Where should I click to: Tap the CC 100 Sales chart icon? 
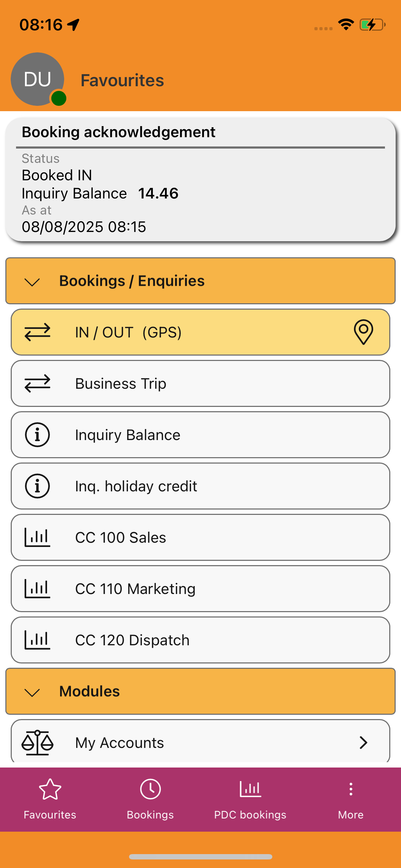[x=37, y=537]
